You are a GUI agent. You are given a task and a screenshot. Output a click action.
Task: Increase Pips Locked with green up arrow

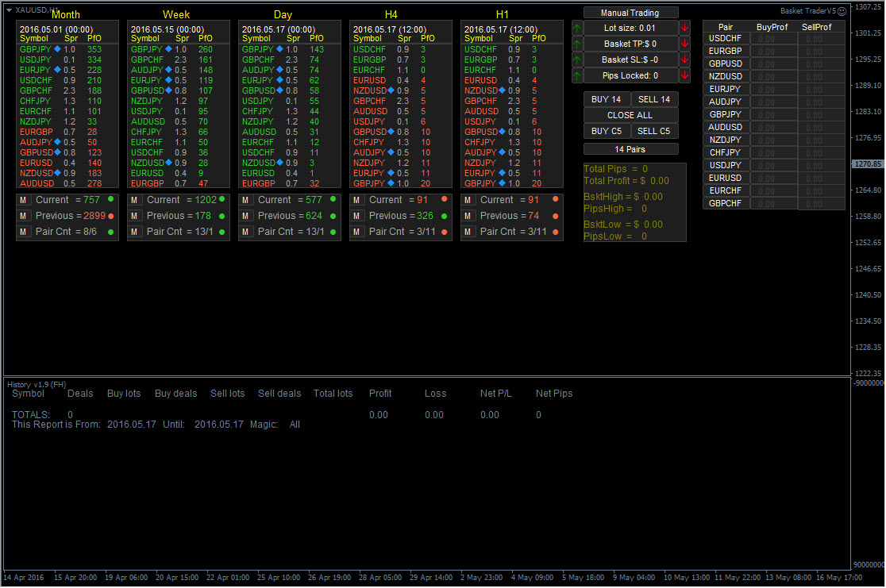577,75
